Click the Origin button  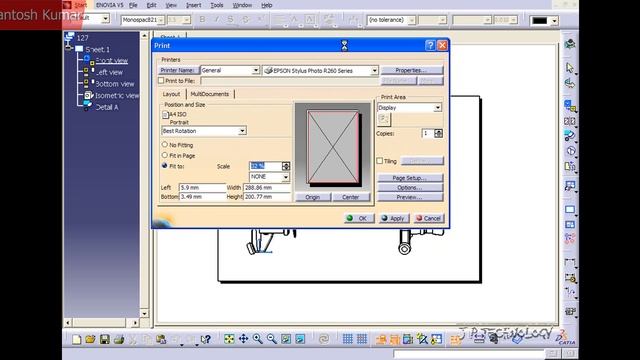[x=313, y=197]
